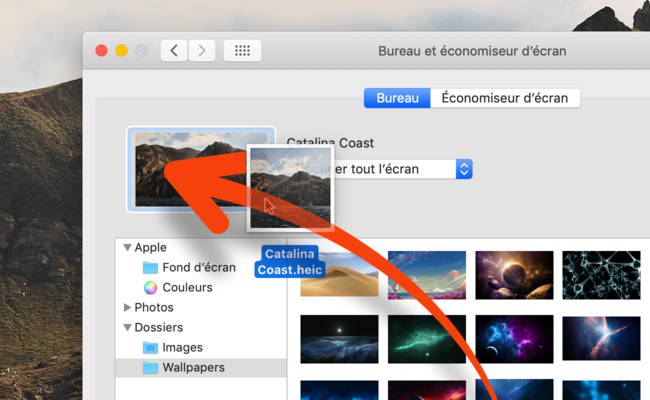Click the Couleurs color wheel icon
The image size is (650, 400).
[x=150, y=287]
